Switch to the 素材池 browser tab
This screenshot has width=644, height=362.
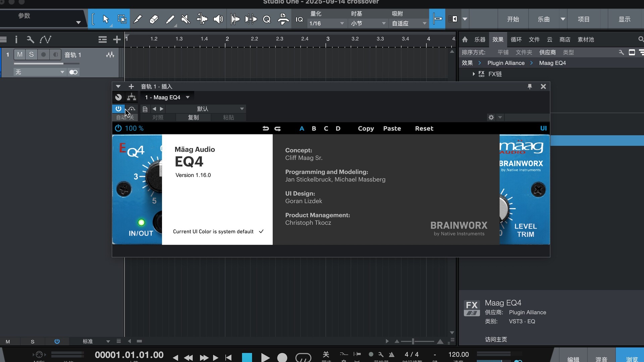(586, 40)
